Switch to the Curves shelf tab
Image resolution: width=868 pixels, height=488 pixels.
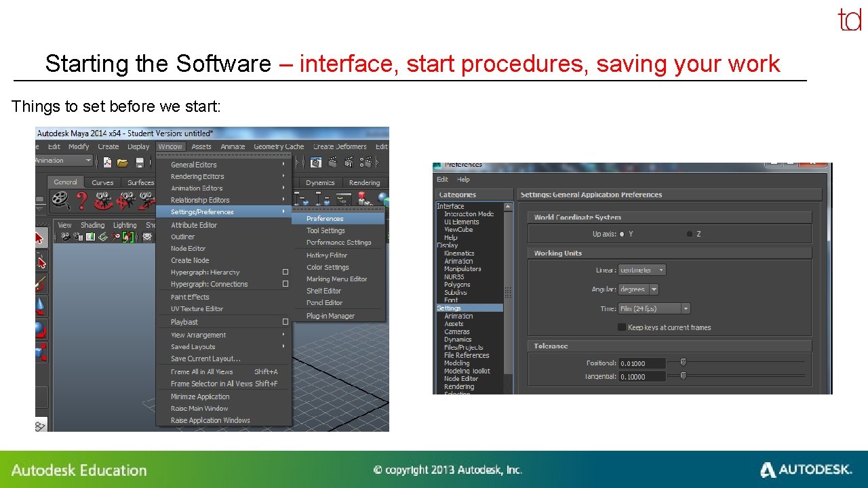(102, 182)
